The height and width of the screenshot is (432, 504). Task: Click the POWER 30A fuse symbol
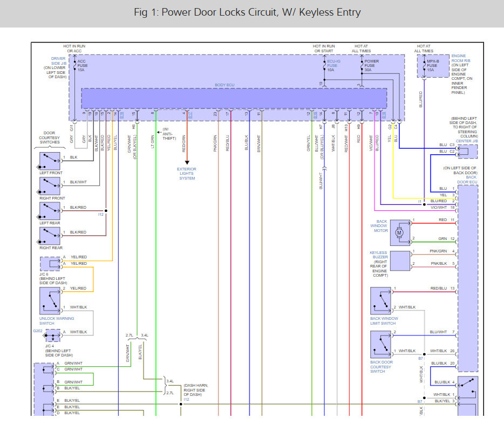[360, 65]
